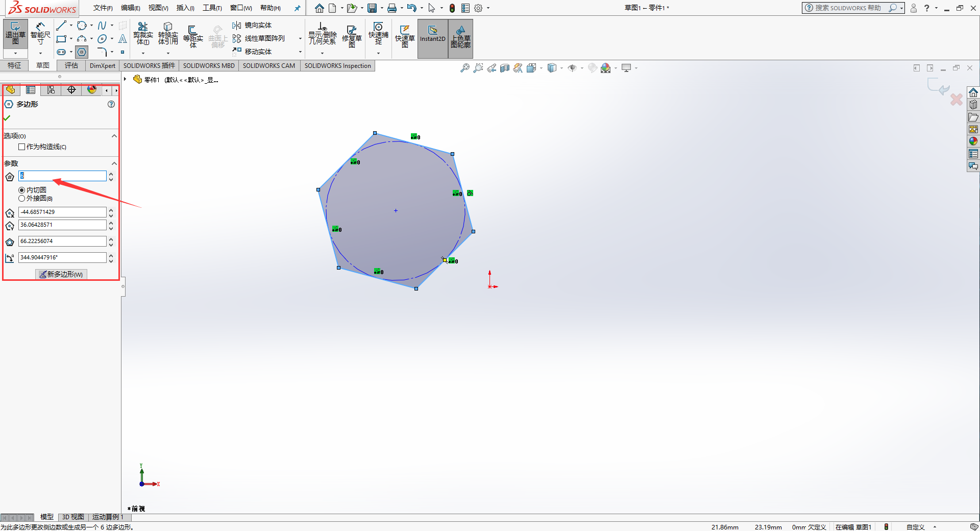The image size is (980, 531).
Task: Click the red cancel sketch X
Action: (957, 100)
